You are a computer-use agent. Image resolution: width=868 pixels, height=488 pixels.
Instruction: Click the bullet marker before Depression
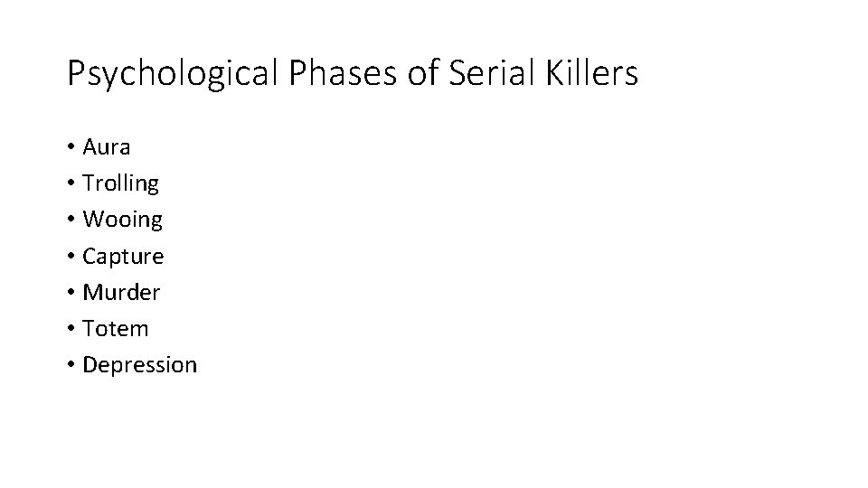pyautogui.click(x=71, y=364)
